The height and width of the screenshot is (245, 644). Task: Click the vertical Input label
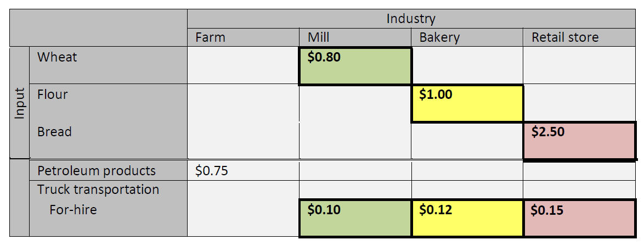(20, 103)
